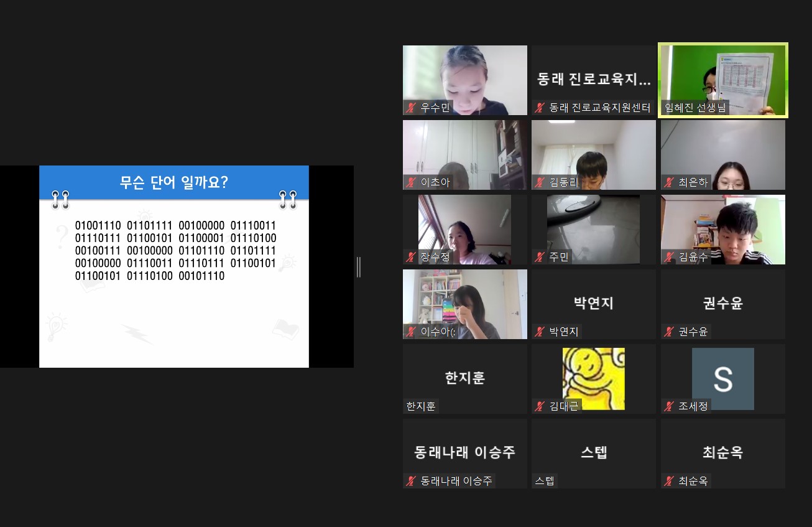Click the muted mic icon beside 이초아
The width and height of the screenshot is (812, 527).
[411, 182]
